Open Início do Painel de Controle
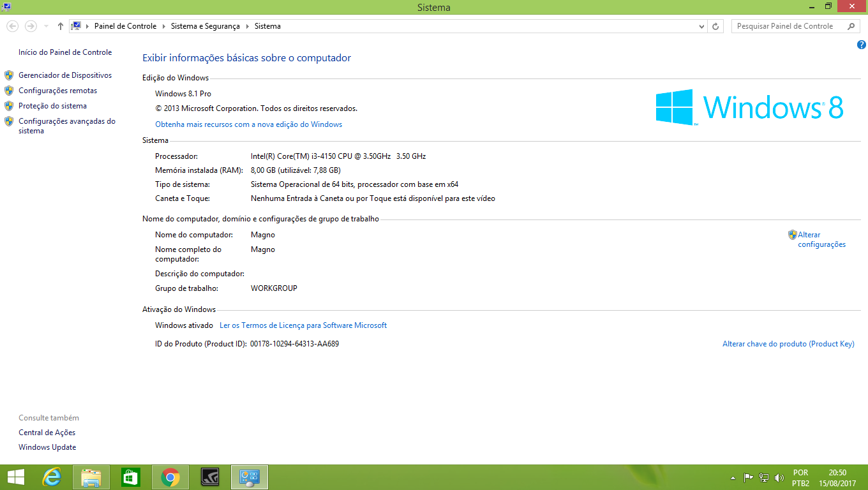This screenshot has width=868, height=490. [65, 52]
